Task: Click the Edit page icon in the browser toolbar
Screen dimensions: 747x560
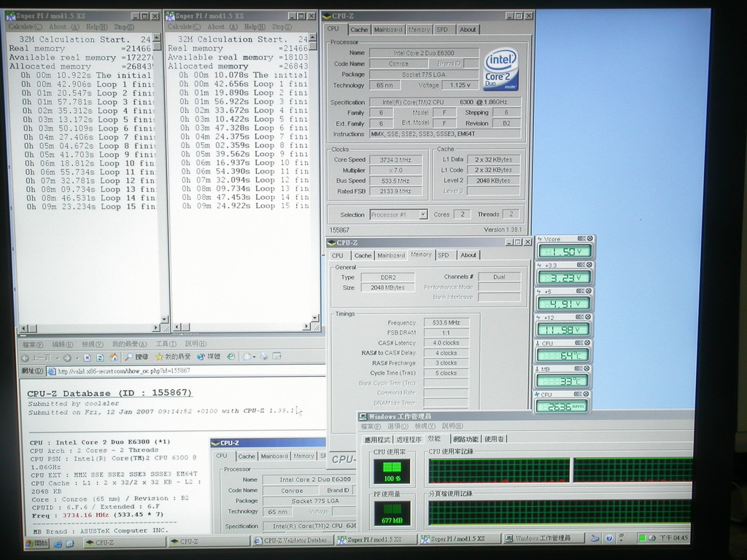Action: pyautogui.click(x=276, y=356)
